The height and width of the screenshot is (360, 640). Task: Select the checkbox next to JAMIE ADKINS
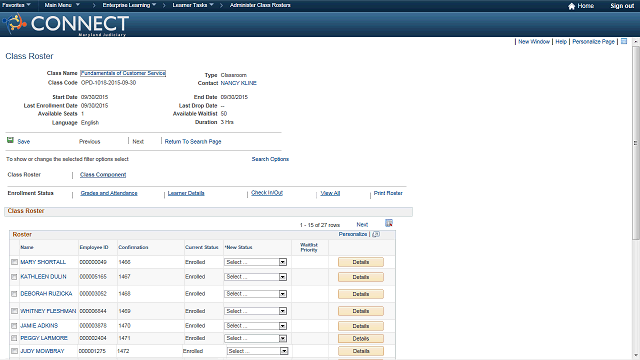(x=14, y=326)
